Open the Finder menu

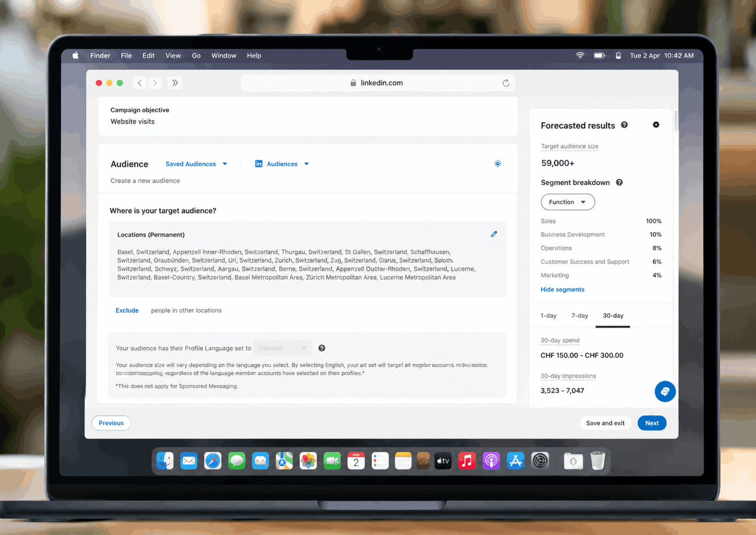tap(100, 55)
